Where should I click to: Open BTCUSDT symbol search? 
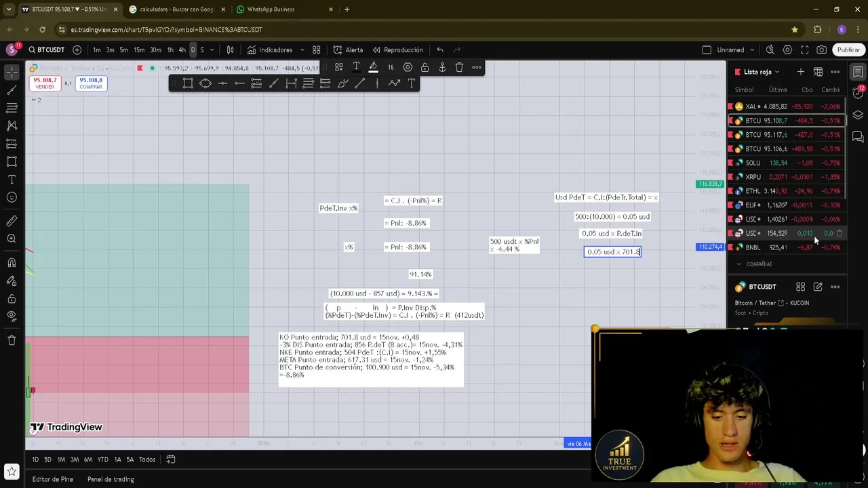(x=47, y=49)
